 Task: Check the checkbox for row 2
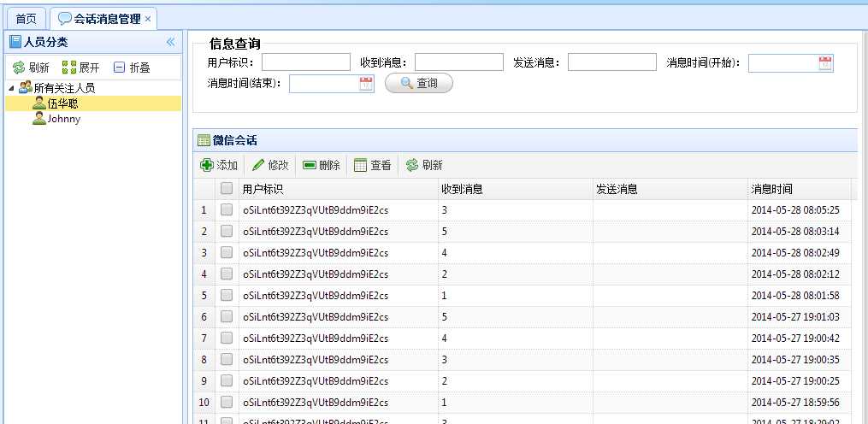coord(227,232)
